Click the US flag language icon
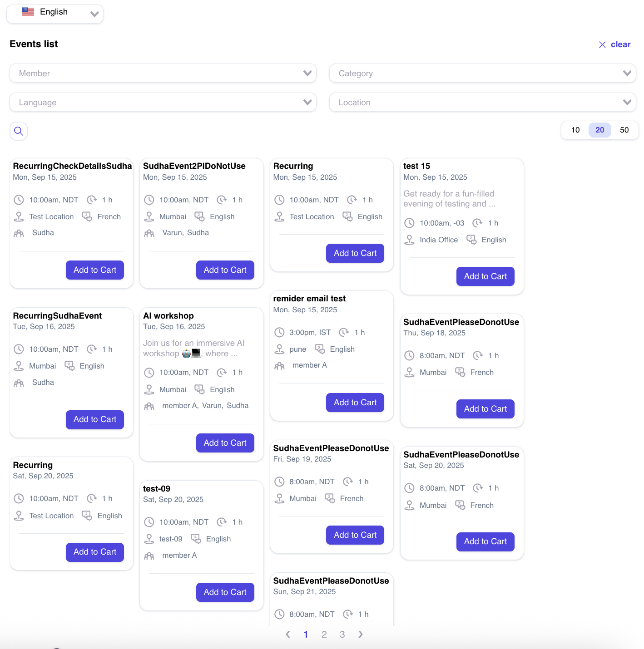The width and height of the screenshot is (644, 649). [28, 12]
